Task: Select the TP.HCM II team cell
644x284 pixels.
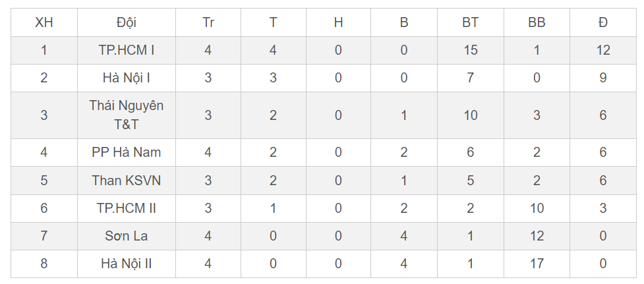Action: click(127, 208)
